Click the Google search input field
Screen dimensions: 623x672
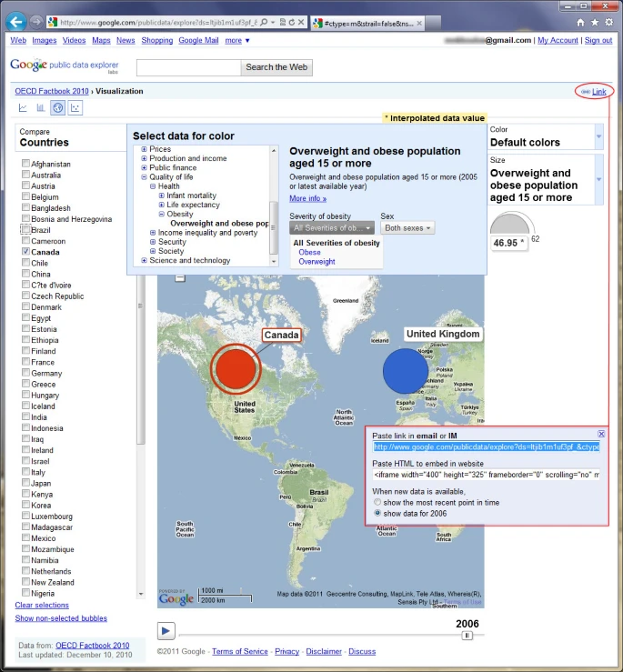pos(188,67)
